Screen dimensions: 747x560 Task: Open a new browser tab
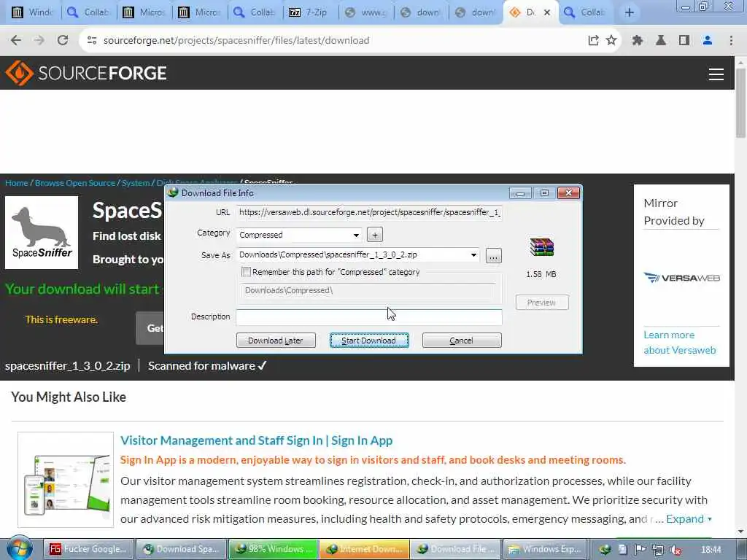[x=630, y=12]
